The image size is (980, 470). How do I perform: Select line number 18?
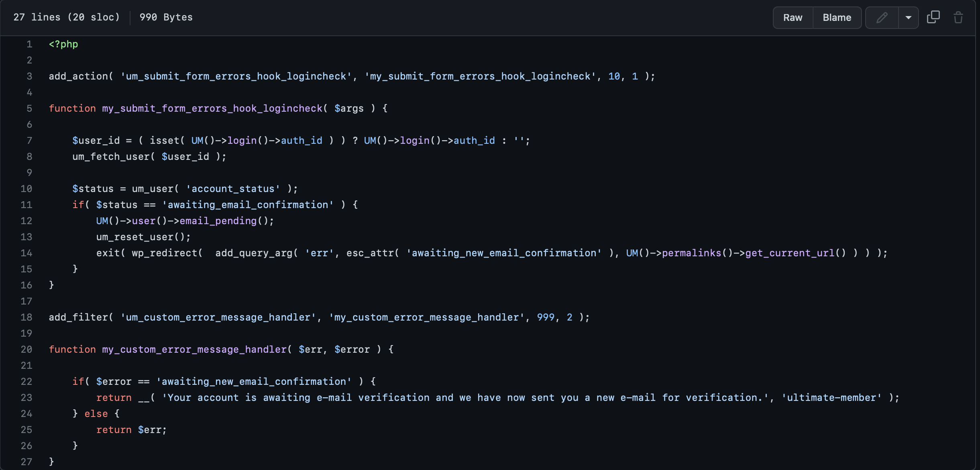click(x=26, y=317)
